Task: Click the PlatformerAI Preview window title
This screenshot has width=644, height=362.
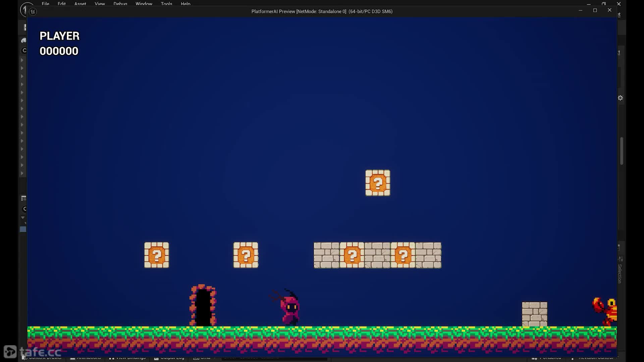Action: [322, 11]
